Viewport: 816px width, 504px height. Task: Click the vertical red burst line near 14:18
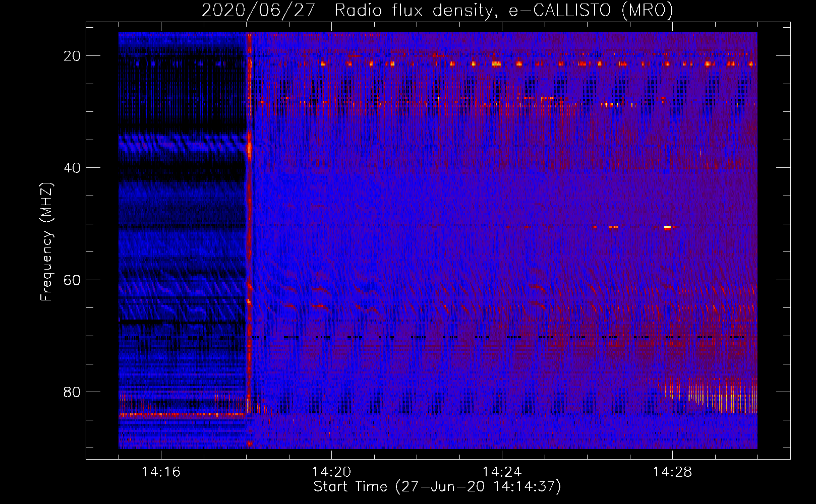tap(249, 240)
